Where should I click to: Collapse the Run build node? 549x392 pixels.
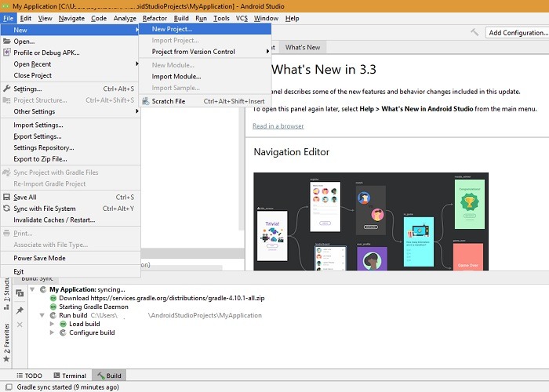[42, 315]
